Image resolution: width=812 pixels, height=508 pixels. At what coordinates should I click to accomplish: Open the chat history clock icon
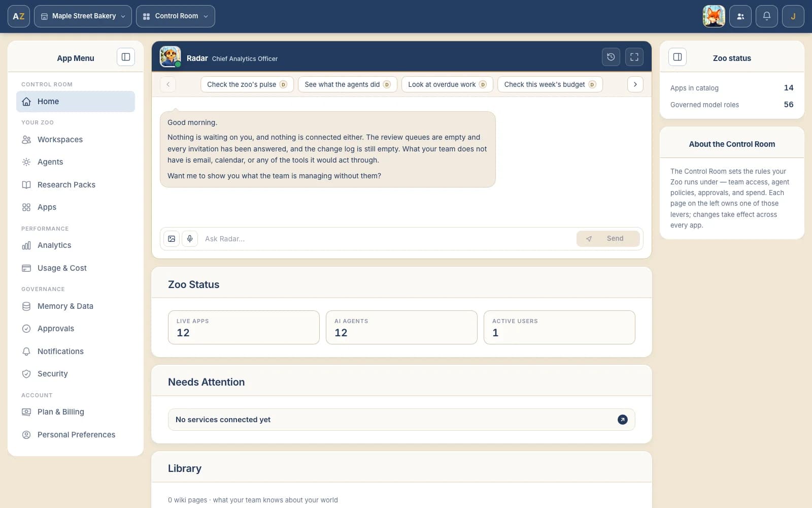pyautogui.click(x=611, y=57)
